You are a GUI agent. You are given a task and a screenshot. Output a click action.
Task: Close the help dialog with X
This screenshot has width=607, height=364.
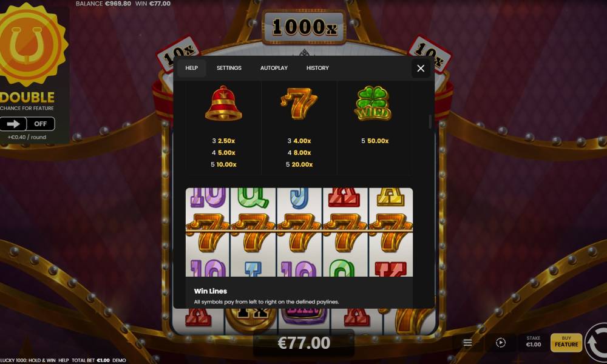(x=421, y=69)
